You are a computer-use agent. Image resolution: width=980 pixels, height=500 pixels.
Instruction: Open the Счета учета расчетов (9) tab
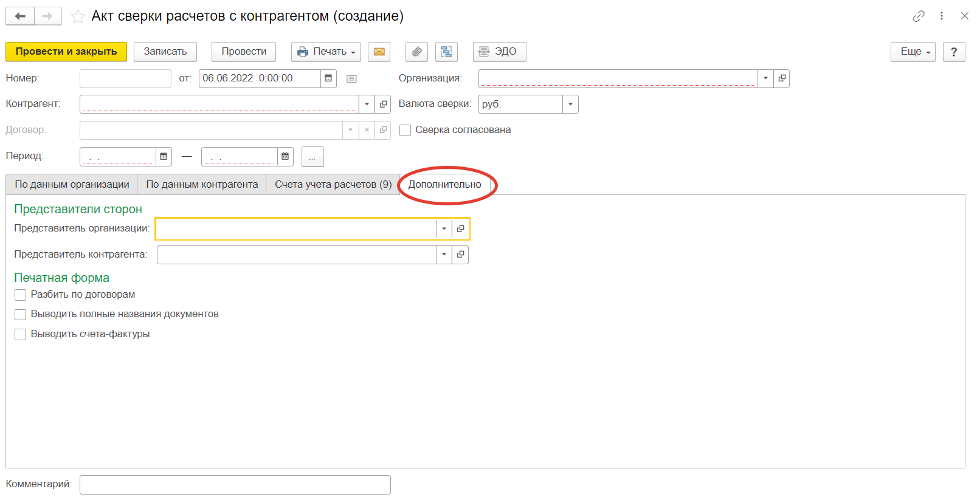333,185
